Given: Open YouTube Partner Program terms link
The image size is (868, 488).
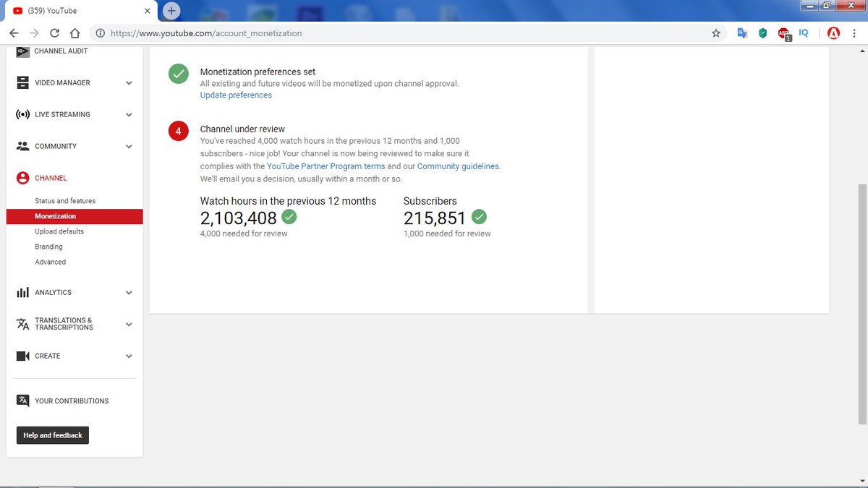Looking at the screenshot, I should [325, 166].
